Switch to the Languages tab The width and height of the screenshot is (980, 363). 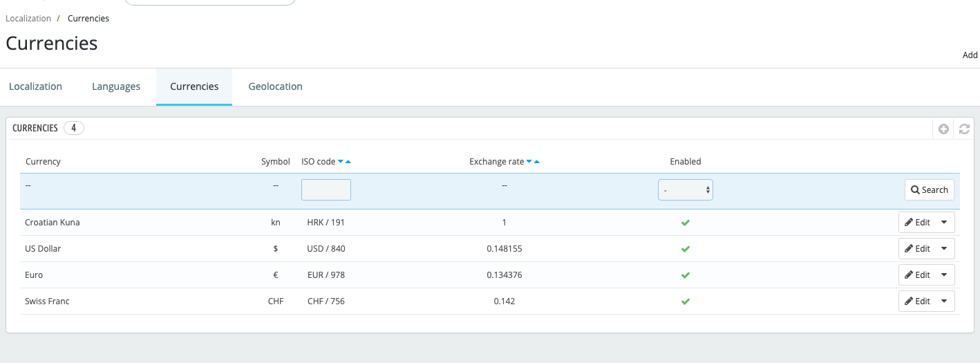point(116,86)
